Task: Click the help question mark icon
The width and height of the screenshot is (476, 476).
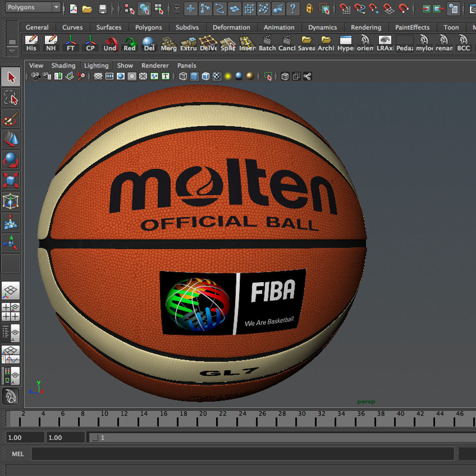Action: click(293, 8)
